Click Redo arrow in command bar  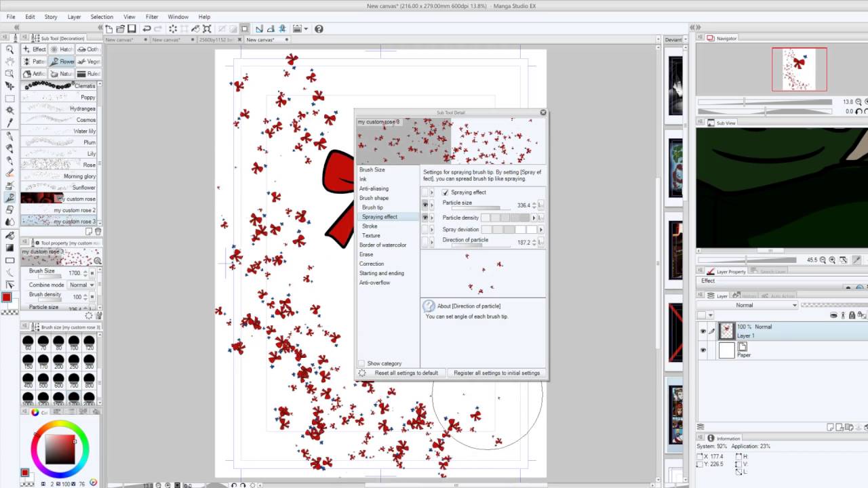tap(158, 28)
